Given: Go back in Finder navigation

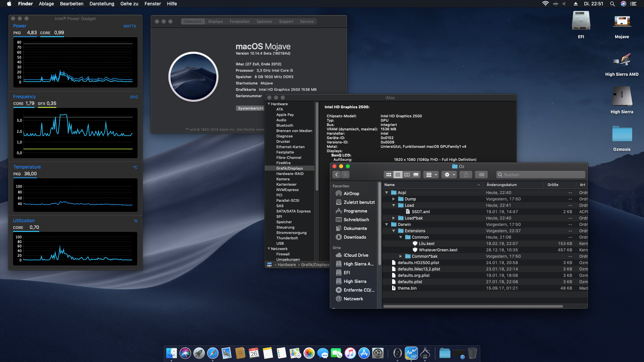Looking at the screenshot, I should pyautogui.click(x=337, y=175).
